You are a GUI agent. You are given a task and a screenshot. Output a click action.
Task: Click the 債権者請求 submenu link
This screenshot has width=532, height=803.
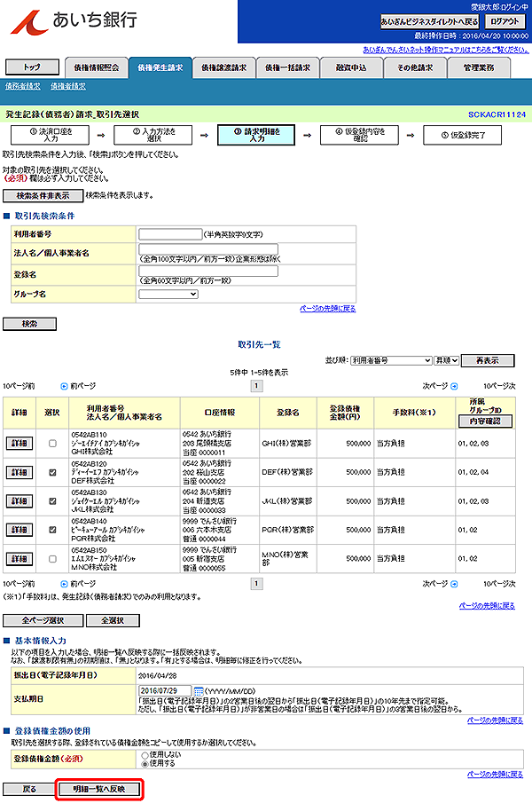(68, 87)
